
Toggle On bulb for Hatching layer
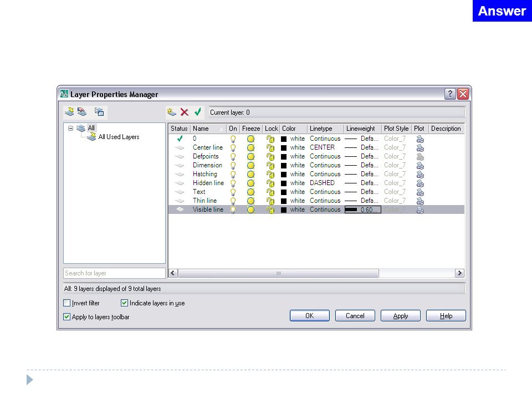click(x=233, y=175)
